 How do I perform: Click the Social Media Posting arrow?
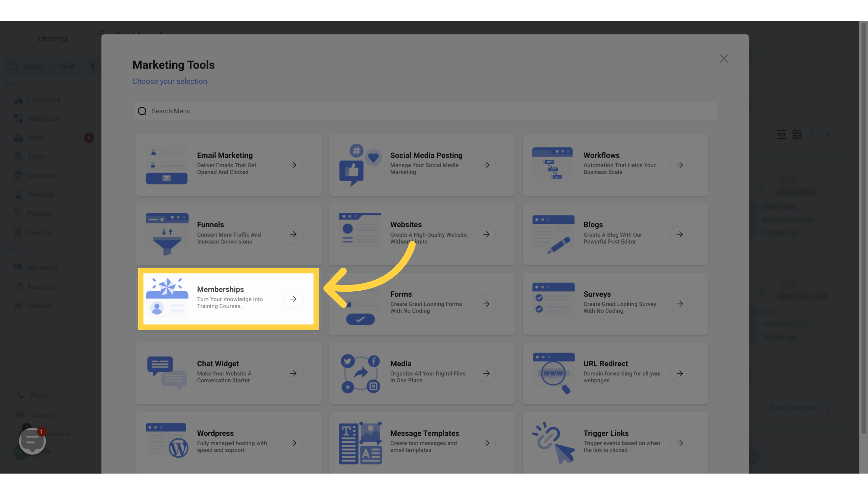[x=486, y=165]
